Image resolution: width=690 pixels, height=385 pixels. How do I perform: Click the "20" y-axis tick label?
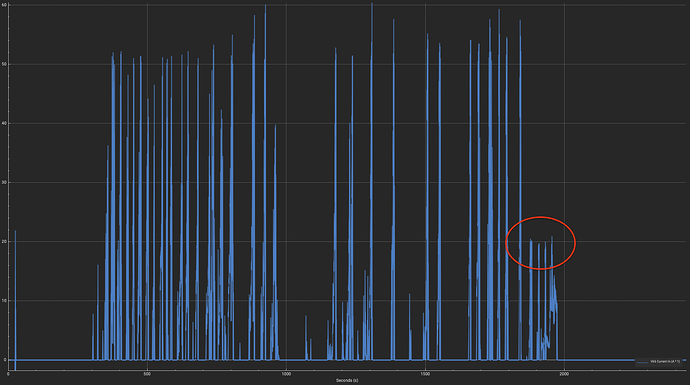tap(4, 242)
